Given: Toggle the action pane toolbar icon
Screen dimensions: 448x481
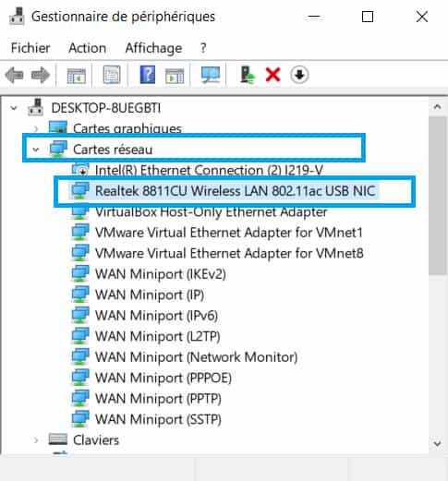Looking at the screenshot, I should click(175, 76).
